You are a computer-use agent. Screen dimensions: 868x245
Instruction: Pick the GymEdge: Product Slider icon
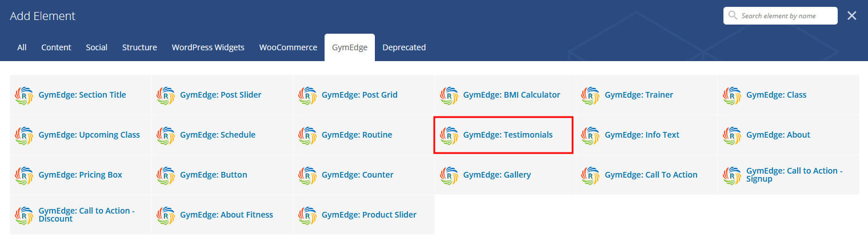[307, 215]
